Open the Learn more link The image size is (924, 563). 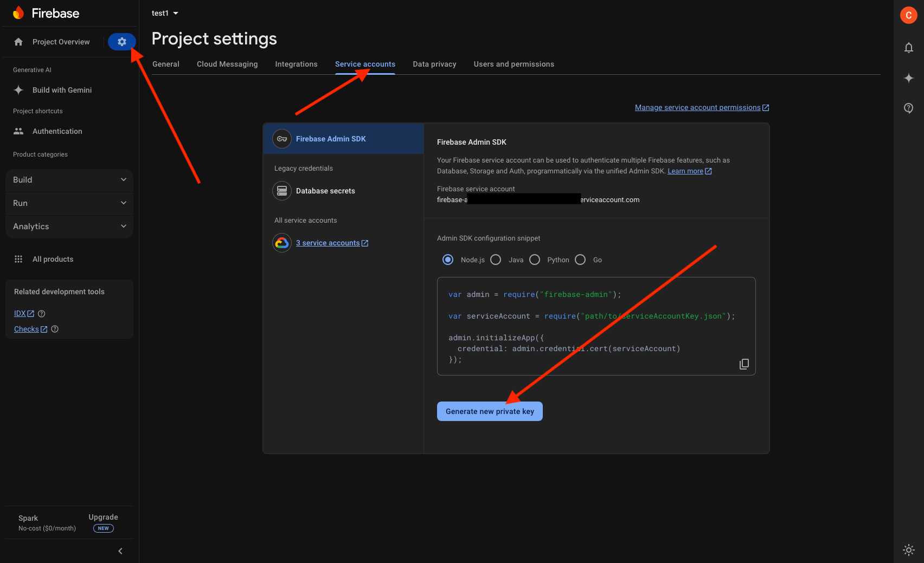[689, 171]
